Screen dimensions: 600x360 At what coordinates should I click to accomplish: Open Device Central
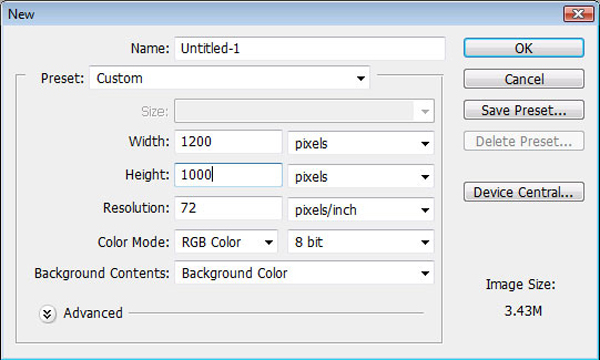click(523, 192)
